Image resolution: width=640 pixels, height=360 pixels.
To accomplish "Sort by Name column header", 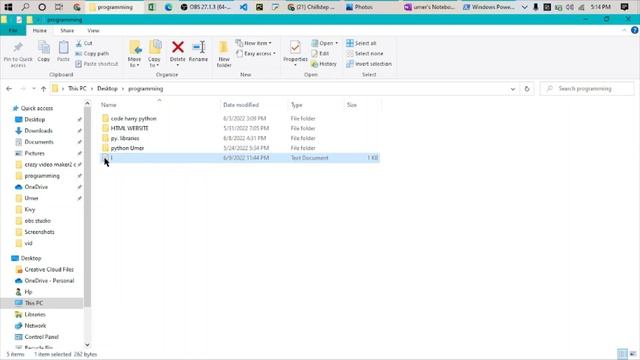I will [109, 105].
